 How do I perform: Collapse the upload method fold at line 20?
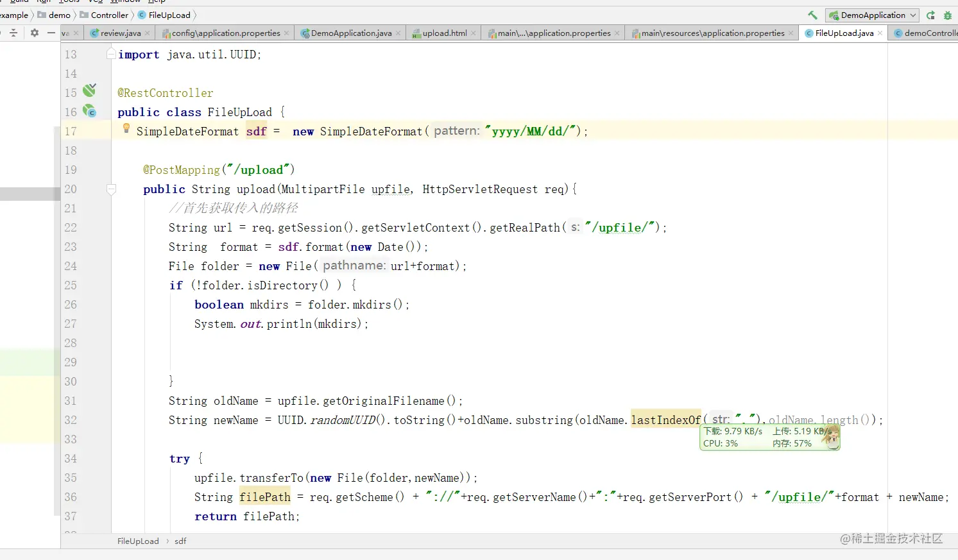click(x=111, y=189)
